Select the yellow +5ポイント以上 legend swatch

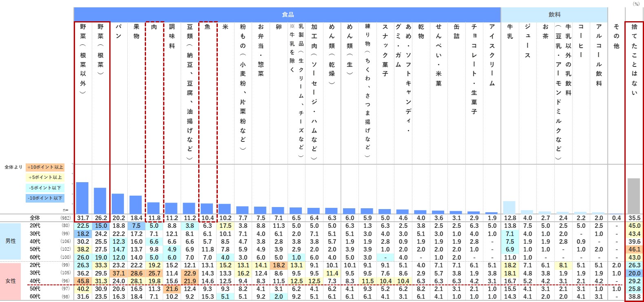click(45, 177)
